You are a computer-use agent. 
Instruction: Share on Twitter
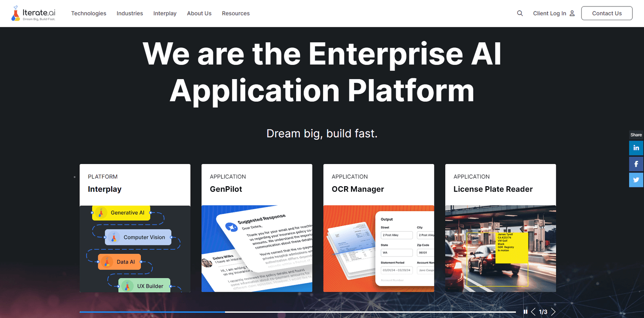(x=636, y=180)
